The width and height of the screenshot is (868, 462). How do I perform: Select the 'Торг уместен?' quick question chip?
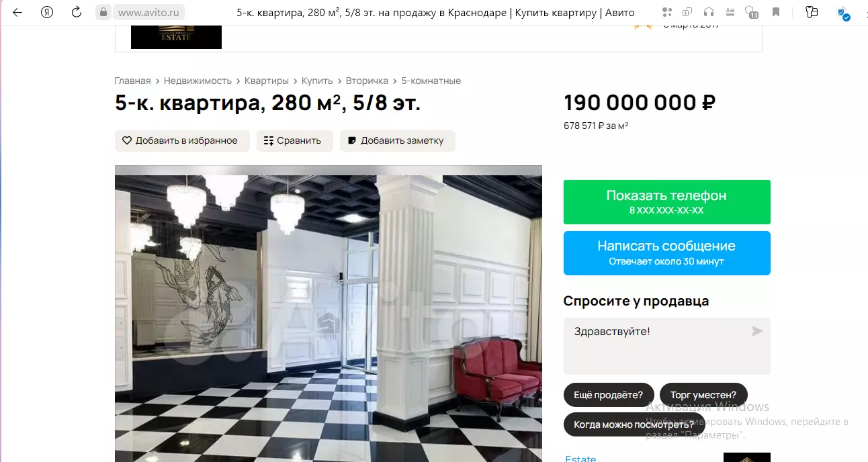[703, 395]
